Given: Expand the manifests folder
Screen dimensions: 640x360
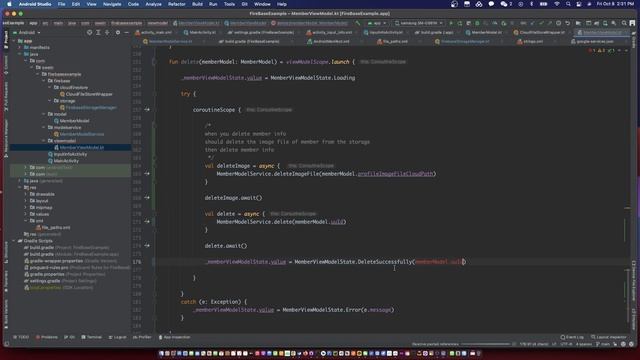Looking at the screenshot, I should point(20,47).
